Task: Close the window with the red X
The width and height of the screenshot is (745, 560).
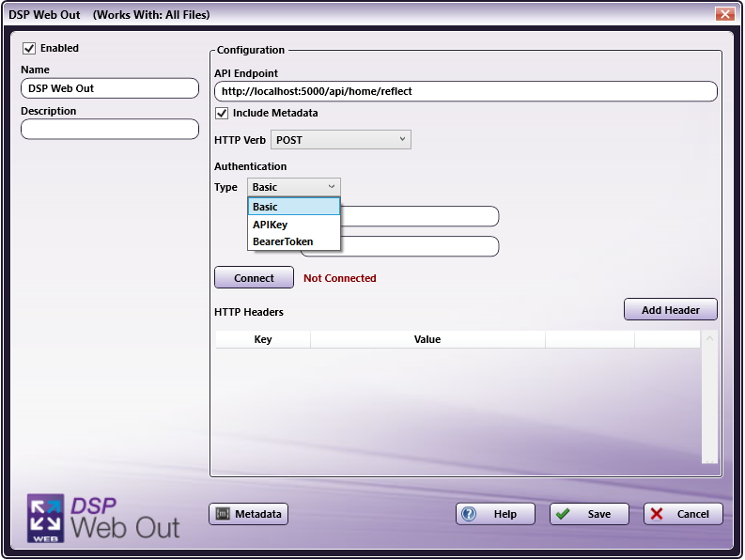Action: point(724,14)
